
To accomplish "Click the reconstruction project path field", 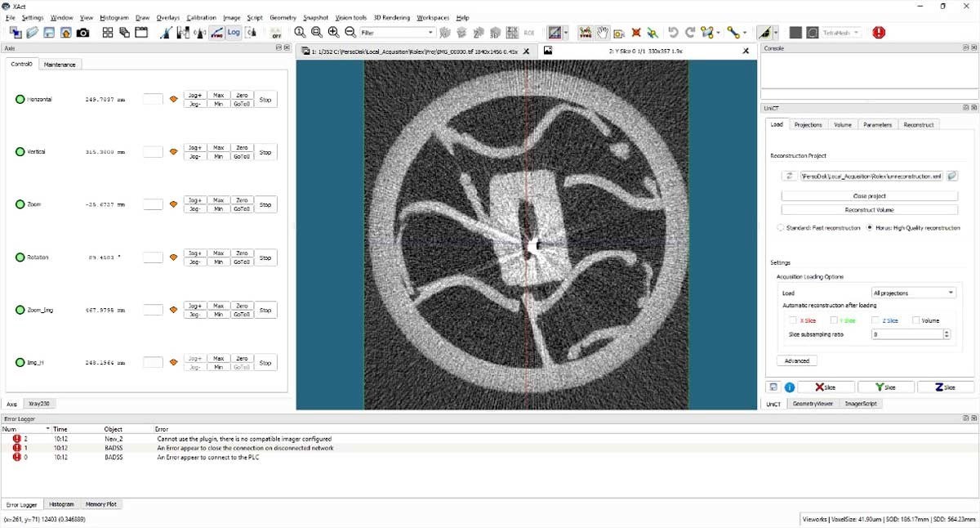I will [871, 176].
